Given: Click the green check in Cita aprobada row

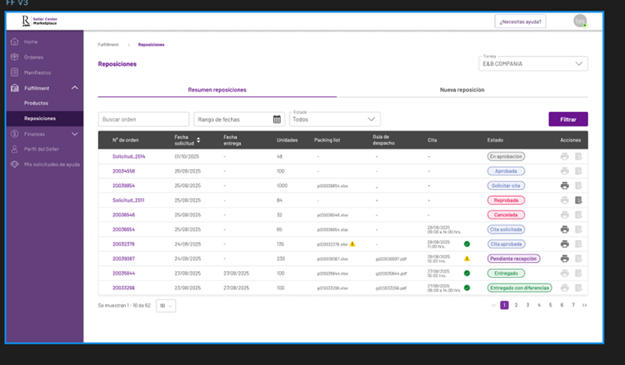Looking at the screenshot, I should click(x=467, y=244).
